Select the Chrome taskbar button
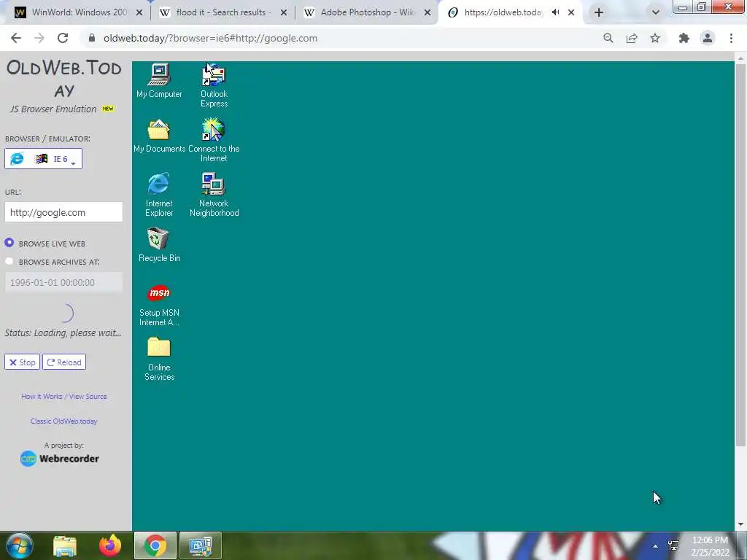Screen dimensions: 747x560 (x=155, y=545)
